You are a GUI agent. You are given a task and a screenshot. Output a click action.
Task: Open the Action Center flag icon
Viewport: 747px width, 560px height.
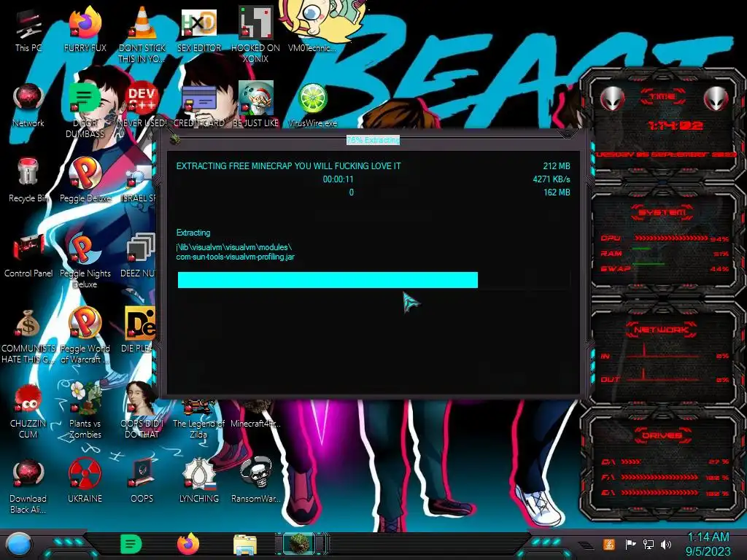pyautogui.click(x=630, y=544)
